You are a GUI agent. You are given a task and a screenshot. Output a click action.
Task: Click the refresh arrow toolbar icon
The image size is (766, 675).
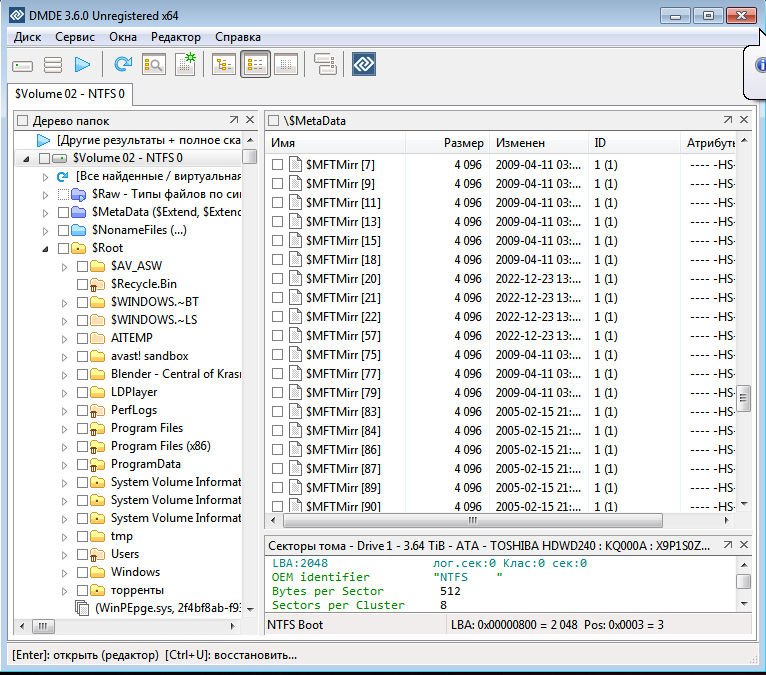coord(122,66)
